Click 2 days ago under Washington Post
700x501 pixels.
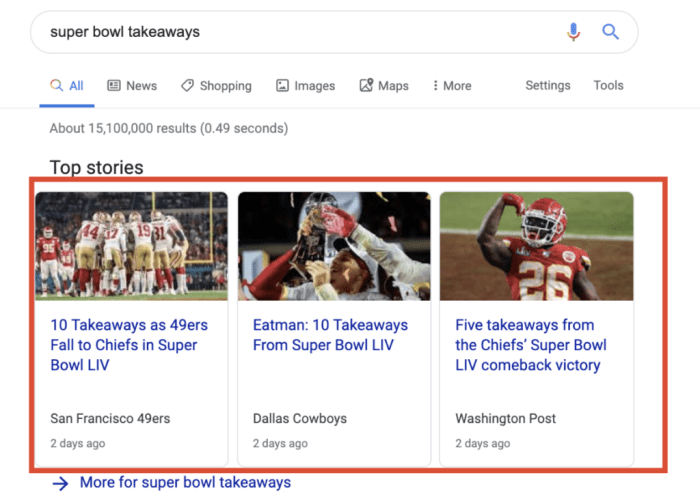click(483, 443)
